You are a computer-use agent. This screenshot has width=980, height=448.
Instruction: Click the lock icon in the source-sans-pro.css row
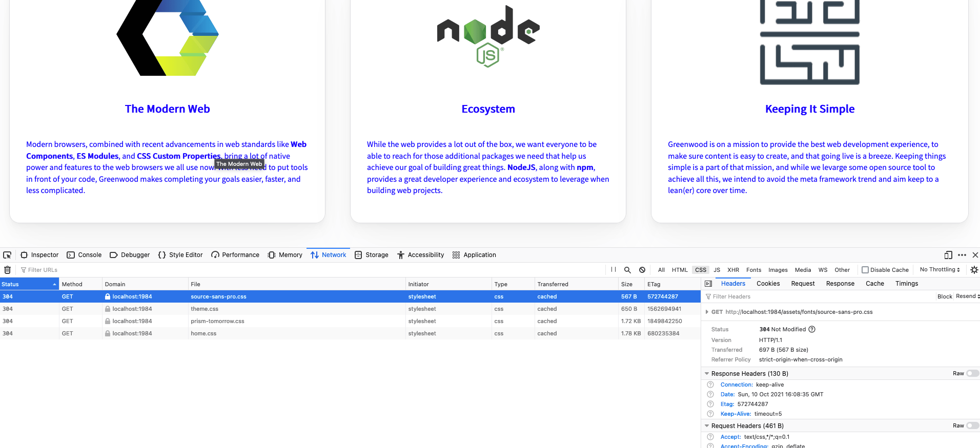108,296
